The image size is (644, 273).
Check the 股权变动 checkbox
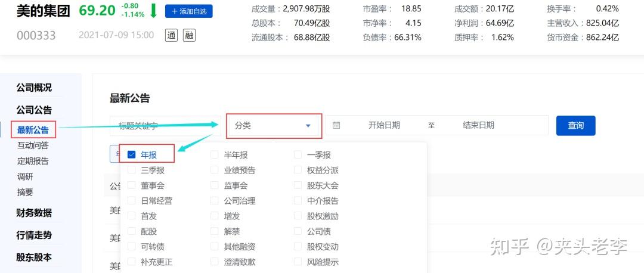click(x=298, y=246)
